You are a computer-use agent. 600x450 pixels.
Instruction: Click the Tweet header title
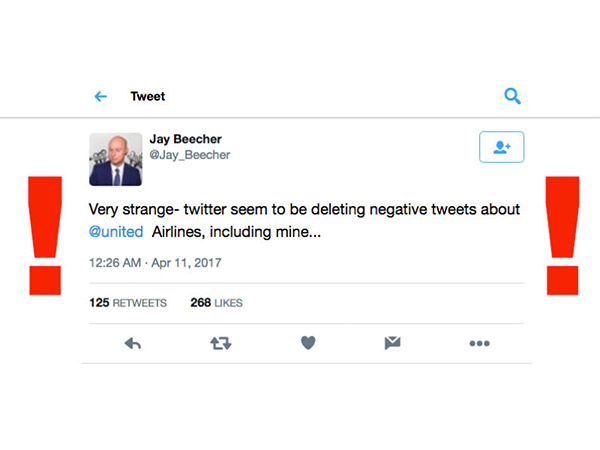(148, 97)
